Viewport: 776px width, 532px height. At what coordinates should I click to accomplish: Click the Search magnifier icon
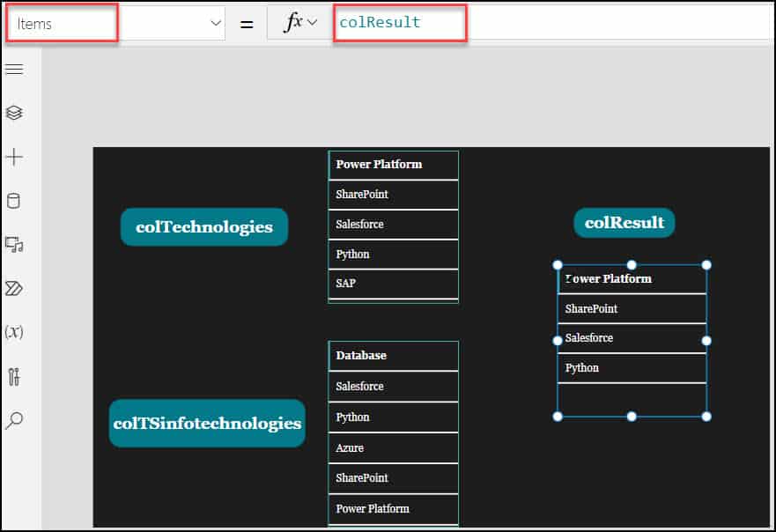click(x=14, y=420)
